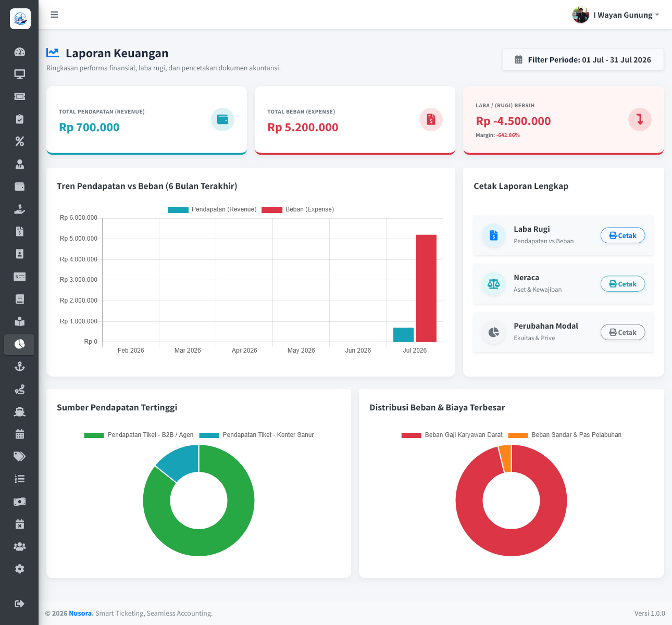The image size is (672, 625).
Task: Print the Neraca report
Action: (623, 284)
